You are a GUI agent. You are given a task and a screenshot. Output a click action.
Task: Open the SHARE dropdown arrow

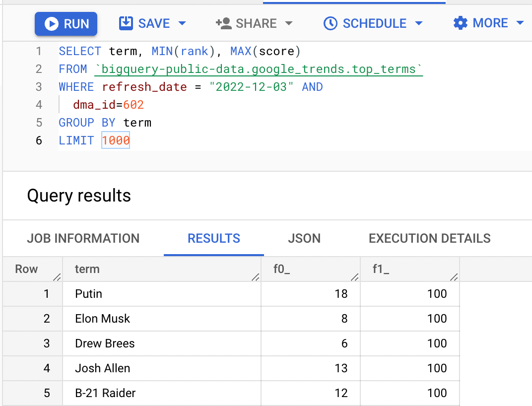(x=289, y=23)
